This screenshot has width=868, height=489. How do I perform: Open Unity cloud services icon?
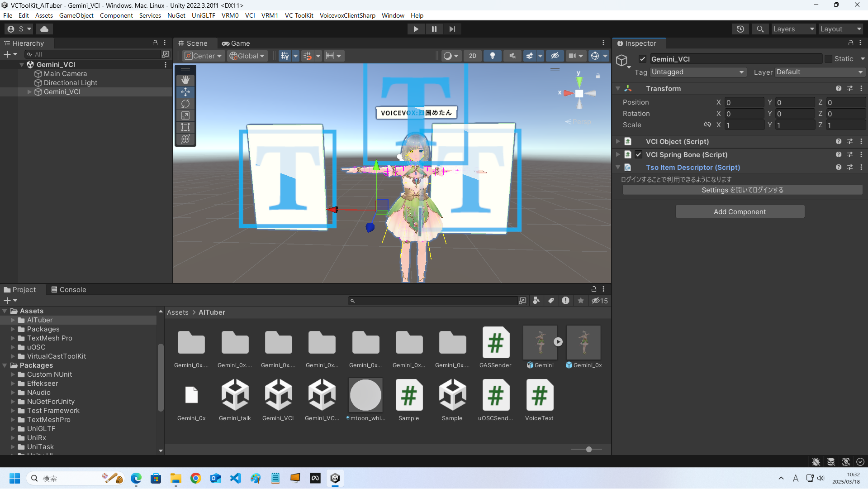[44, 29]
